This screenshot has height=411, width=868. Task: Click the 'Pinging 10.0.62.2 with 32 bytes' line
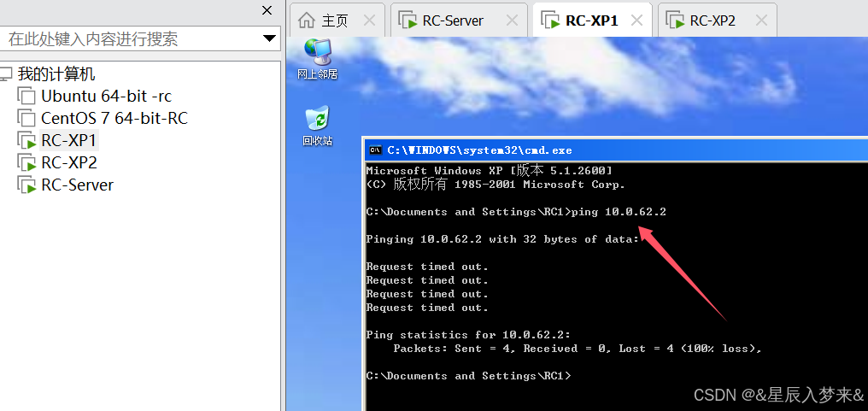(502, 239)
